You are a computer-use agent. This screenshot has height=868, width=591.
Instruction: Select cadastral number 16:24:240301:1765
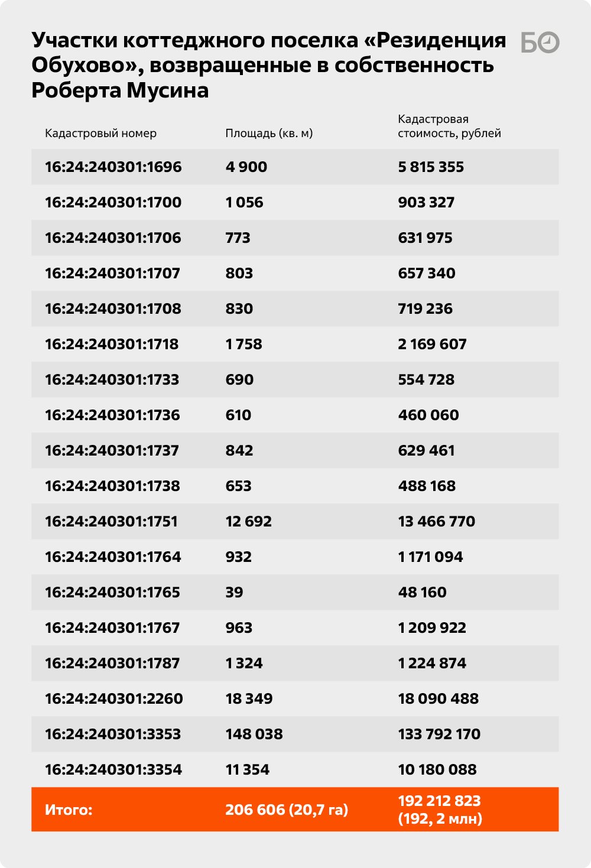112,593
